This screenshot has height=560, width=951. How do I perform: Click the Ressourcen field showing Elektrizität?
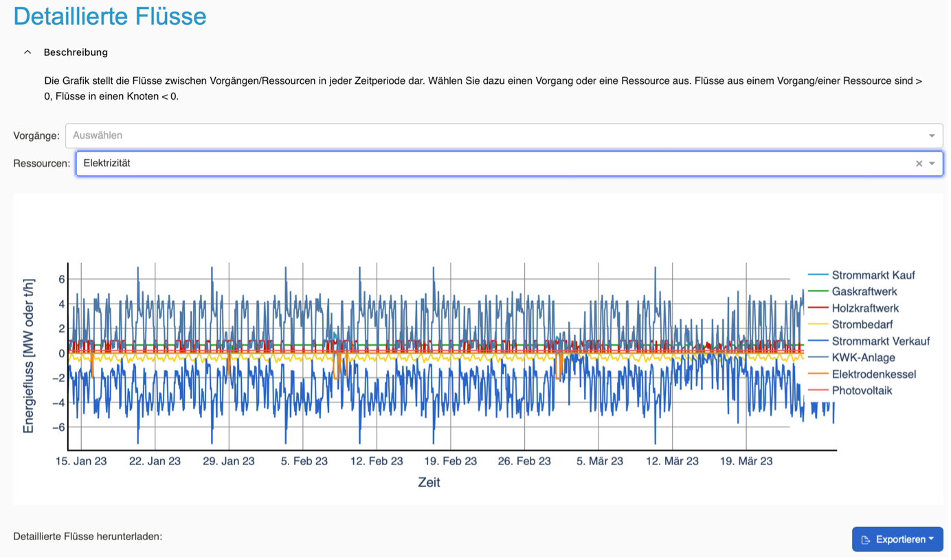[x=481, y=164]
